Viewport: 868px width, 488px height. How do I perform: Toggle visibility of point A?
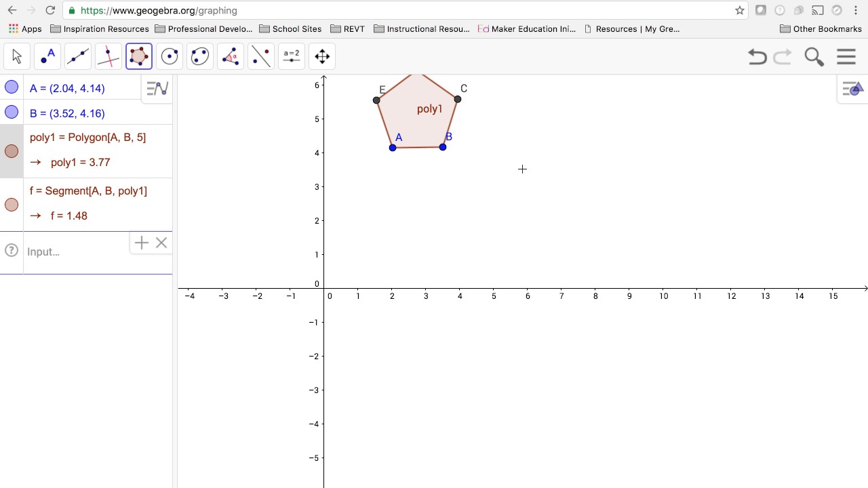coord(12,87)
